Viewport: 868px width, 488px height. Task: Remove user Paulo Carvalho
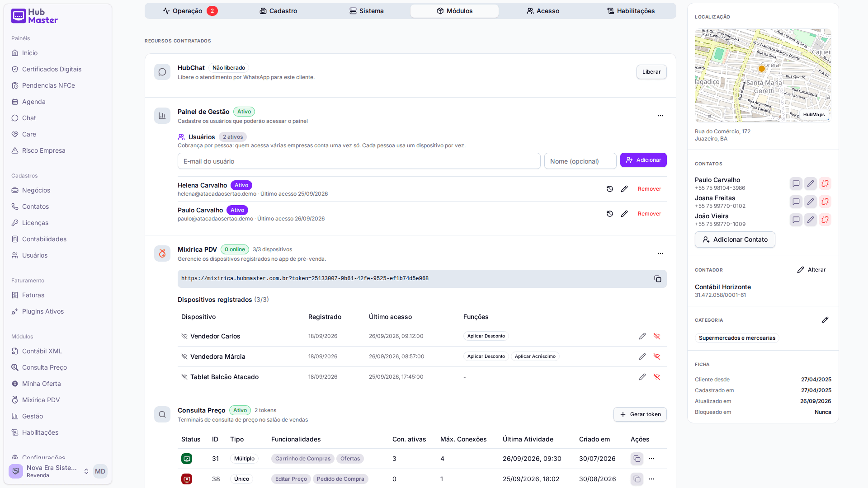649,214
